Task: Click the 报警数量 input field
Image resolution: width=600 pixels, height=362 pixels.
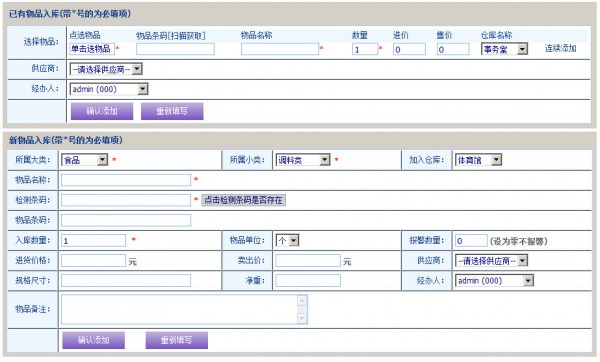Action: [471, 241]
